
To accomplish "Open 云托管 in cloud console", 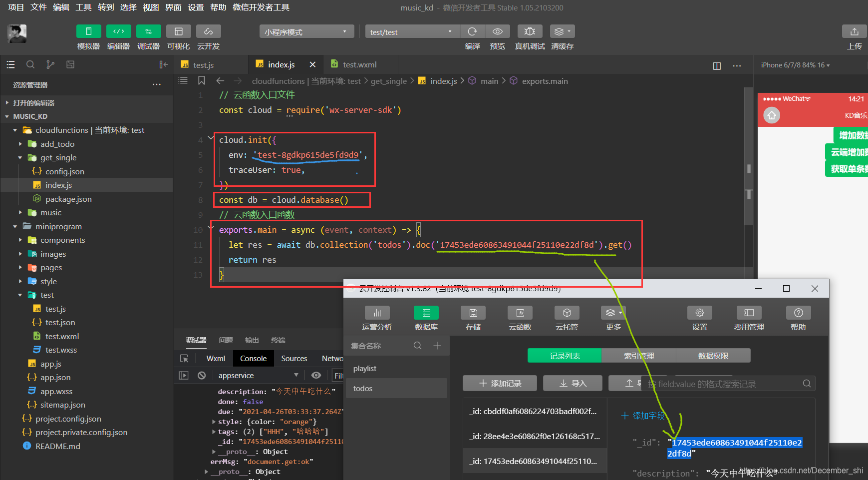I will (567, 319).
